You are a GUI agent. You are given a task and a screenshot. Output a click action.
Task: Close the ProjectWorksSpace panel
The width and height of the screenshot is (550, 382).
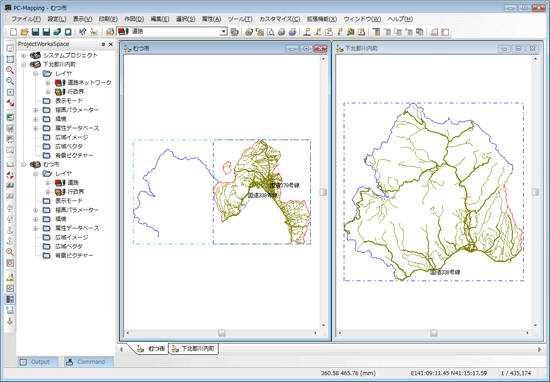[x=111, y=44]
